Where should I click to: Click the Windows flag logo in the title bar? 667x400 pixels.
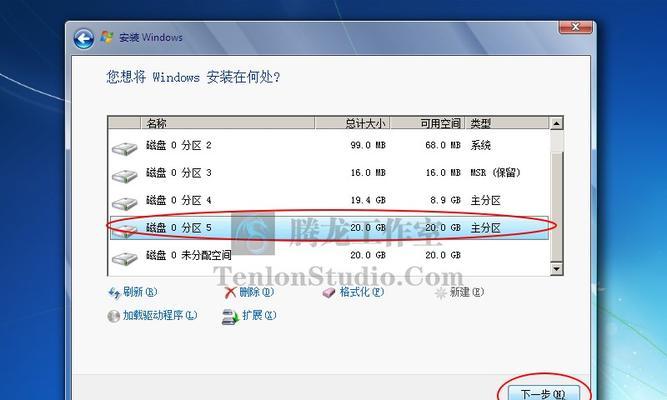[x=106, y=37]
